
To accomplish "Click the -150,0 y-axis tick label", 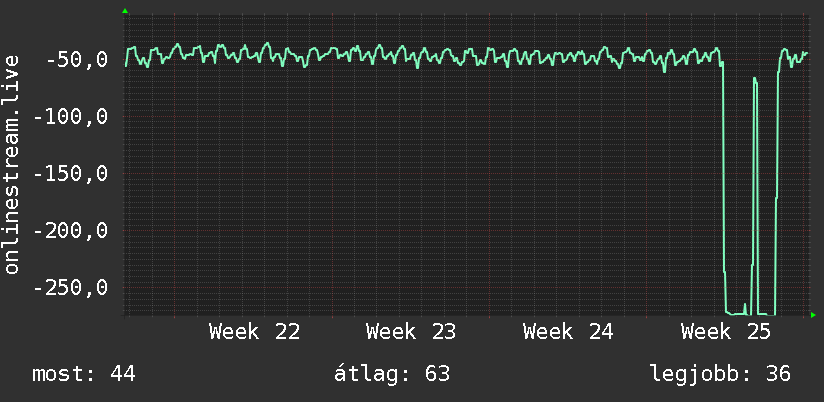I will [x=70, y=173].
